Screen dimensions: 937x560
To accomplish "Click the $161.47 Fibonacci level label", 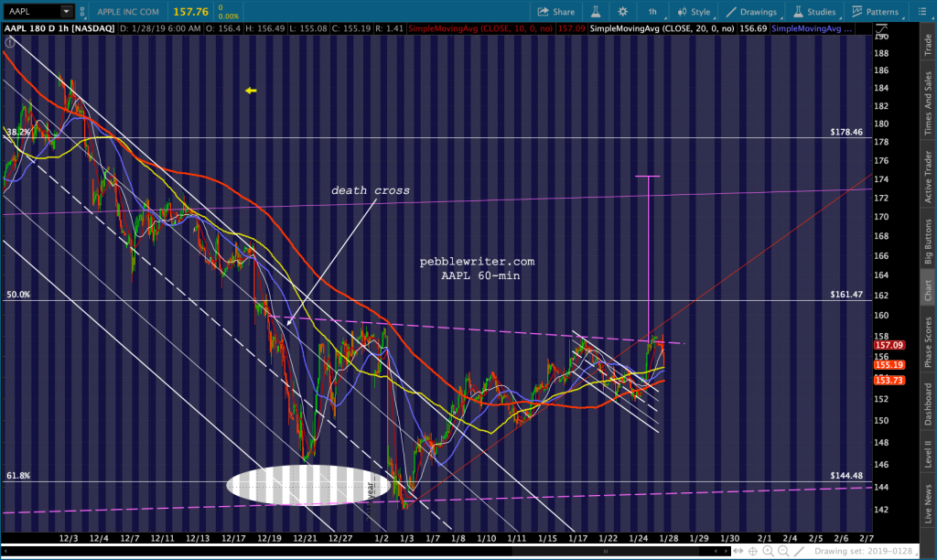I will pyautogui.click(x=846, y=294).
